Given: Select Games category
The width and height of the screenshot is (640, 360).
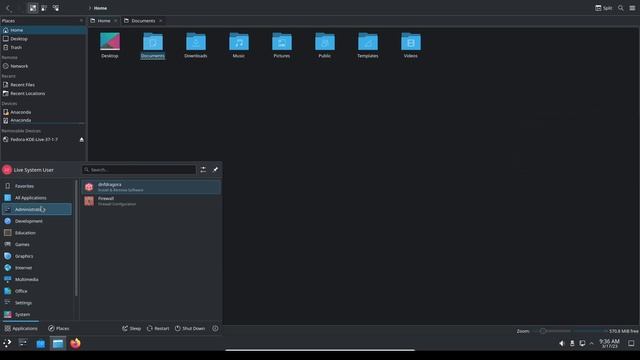Looking at the screenshot, I should [x=37, y=244].
